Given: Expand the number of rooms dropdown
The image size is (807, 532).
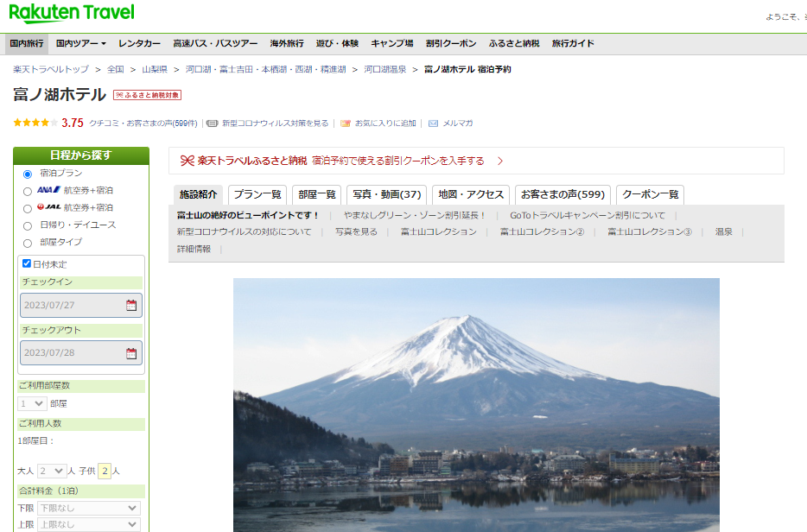Looking at the screenshot, I should tap(33, 403).
